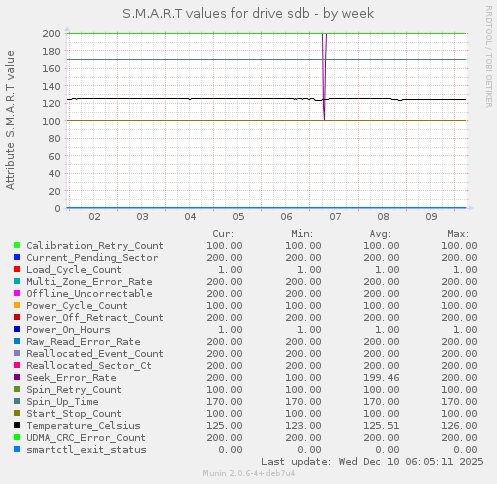
Task: Select the Reallocated_Event_Count legend label
Action: pos(95,354)
